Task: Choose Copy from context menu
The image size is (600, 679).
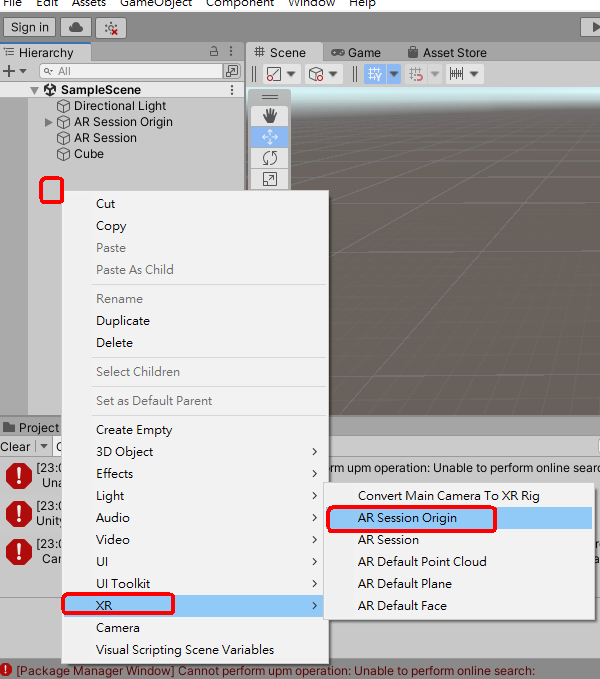Action: coord(195,226)
